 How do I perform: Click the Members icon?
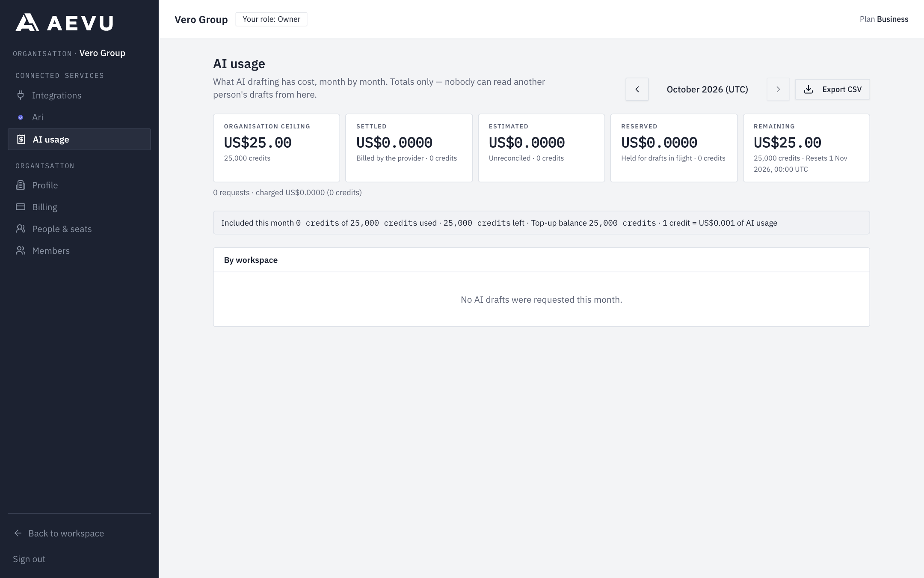pyautogui.click(x=21, y=251)
